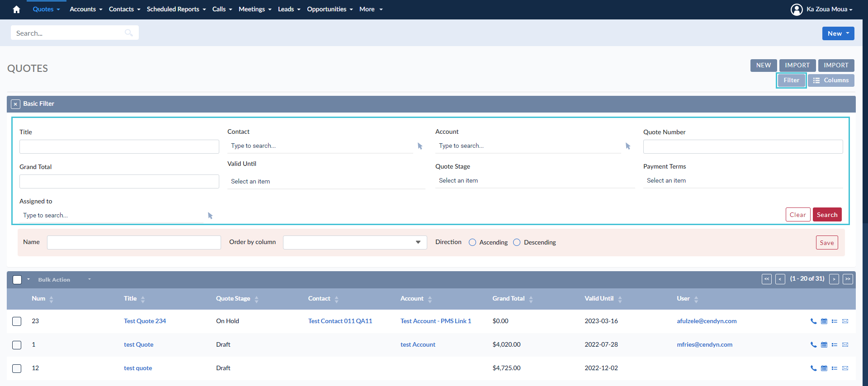Image resolution: width=868 pixels, height=386 pixels.
Task: Check the box for quote number 12
Action: click(17, 368)
